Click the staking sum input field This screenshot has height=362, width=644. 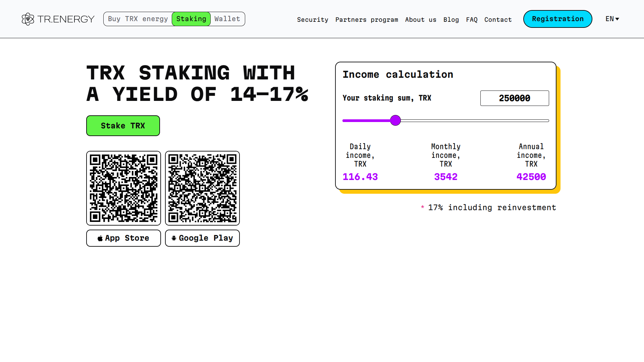click(x=514, y=98)
